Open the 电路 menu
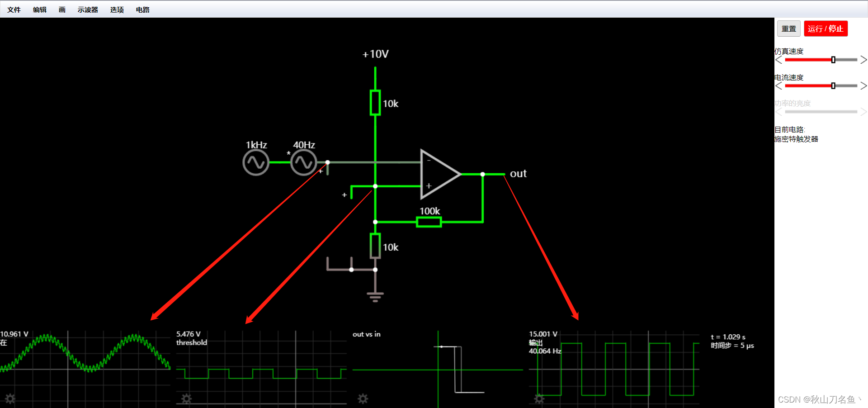Screen dimensions: 868x408 pos(143,9)
